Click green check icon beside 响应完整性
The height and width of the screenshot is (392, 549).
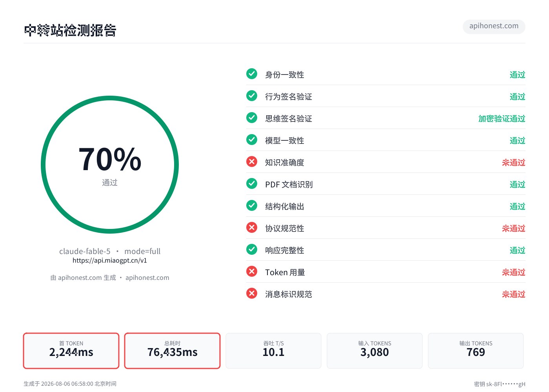[x=252, y=249]
